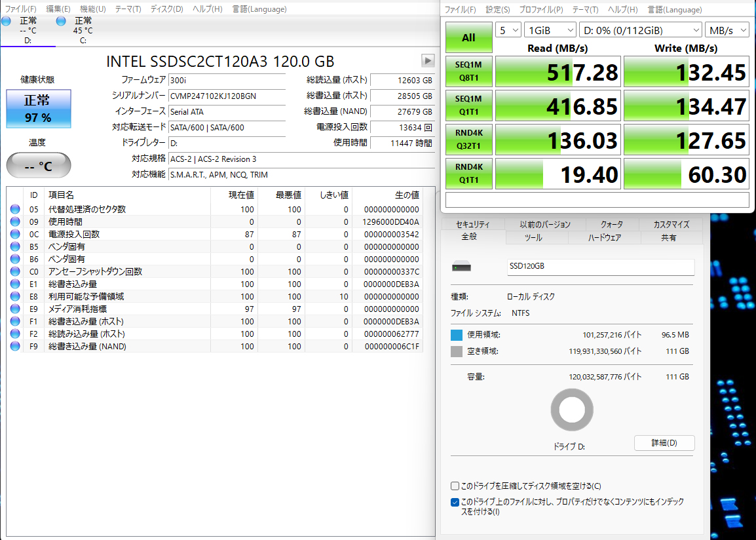Click the temperature indicator badge
The image size is (756, 540).
[38, 166]
